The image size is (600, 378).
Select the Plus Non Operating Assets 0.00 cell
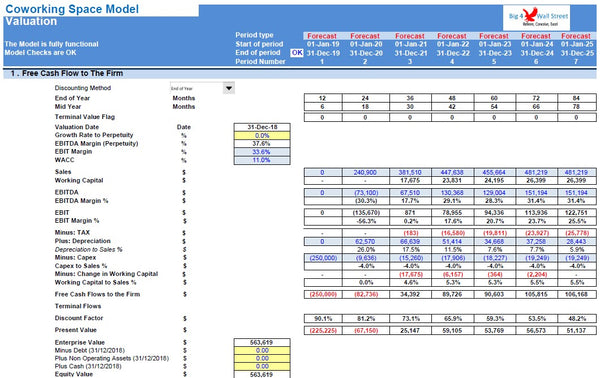pos(262,358)
